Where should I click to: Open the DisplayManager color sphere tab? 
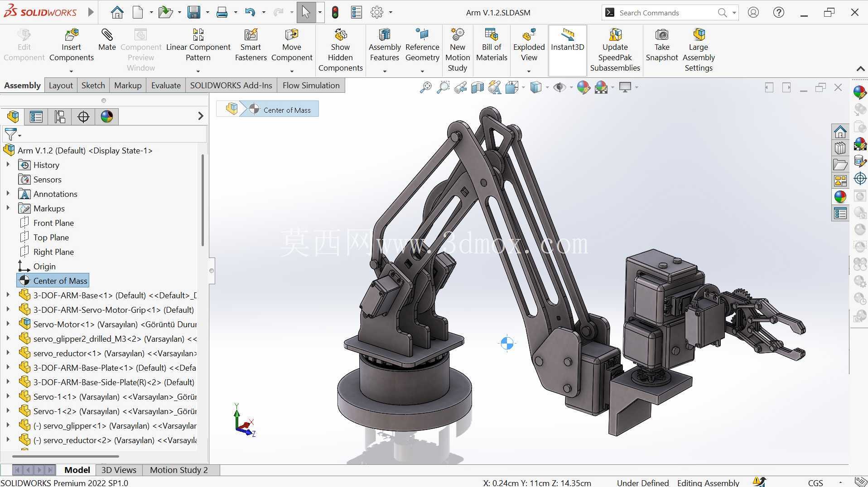[107, 117]
